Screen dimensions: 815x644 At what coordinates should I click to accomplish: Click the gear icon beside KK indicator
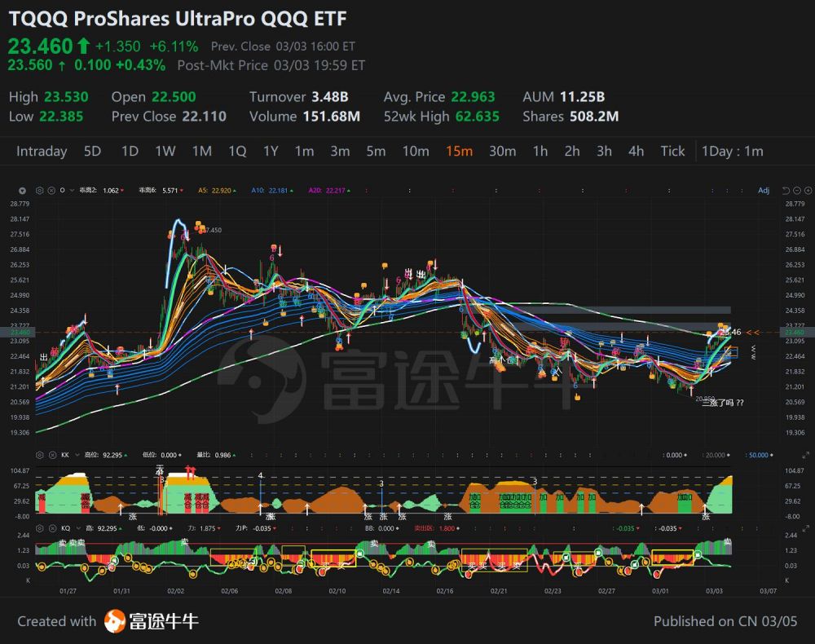(41, 455)
